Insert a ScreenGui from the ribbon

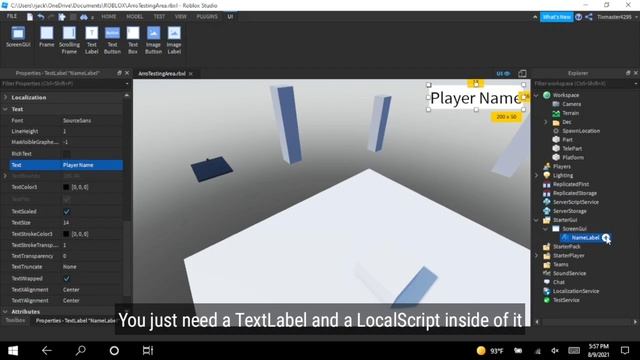click(18, 36)
